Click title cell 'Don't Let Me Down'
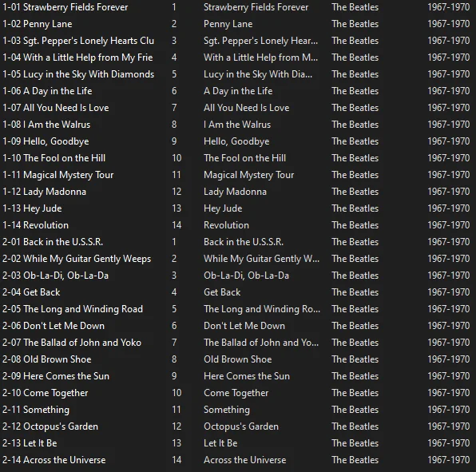The height and width of the screenshot is (472, 476). coord(244,326)
